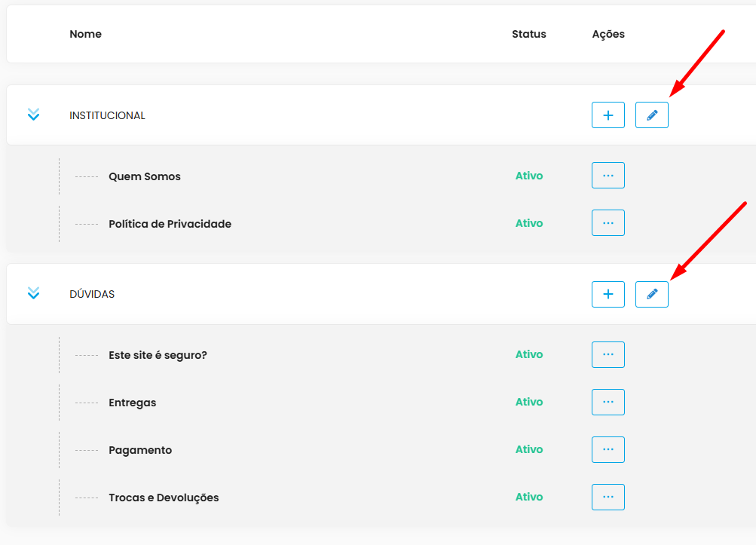Collapse the INSTITUCIONAL section with double chevron
756x545 pixels.
(33, 115)
